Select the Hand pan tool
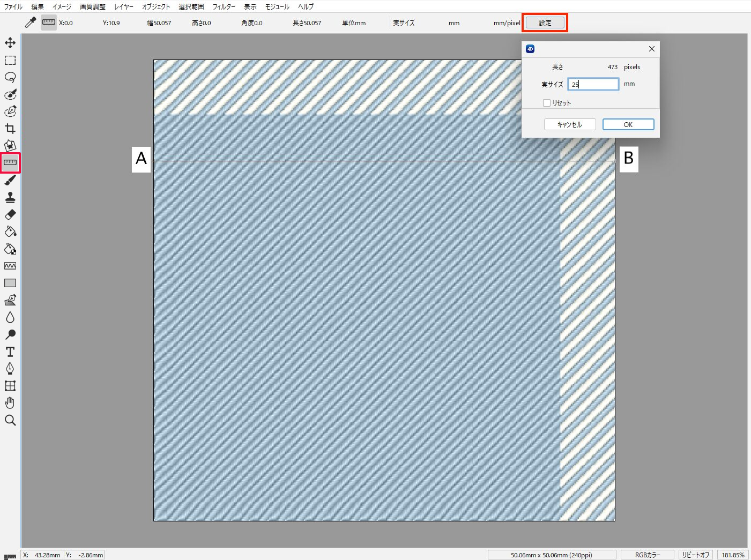Image resolution: width=751 pixels, height=560 pixels. point(10,403)
